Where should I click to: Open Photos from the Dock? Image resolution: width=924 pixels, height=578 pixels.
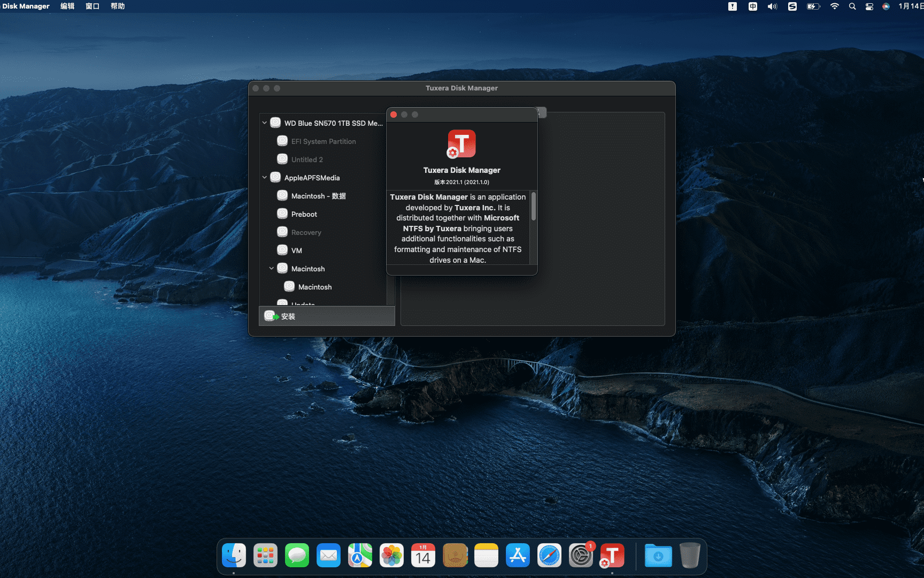pyautogui.click(x=391, y=556)
